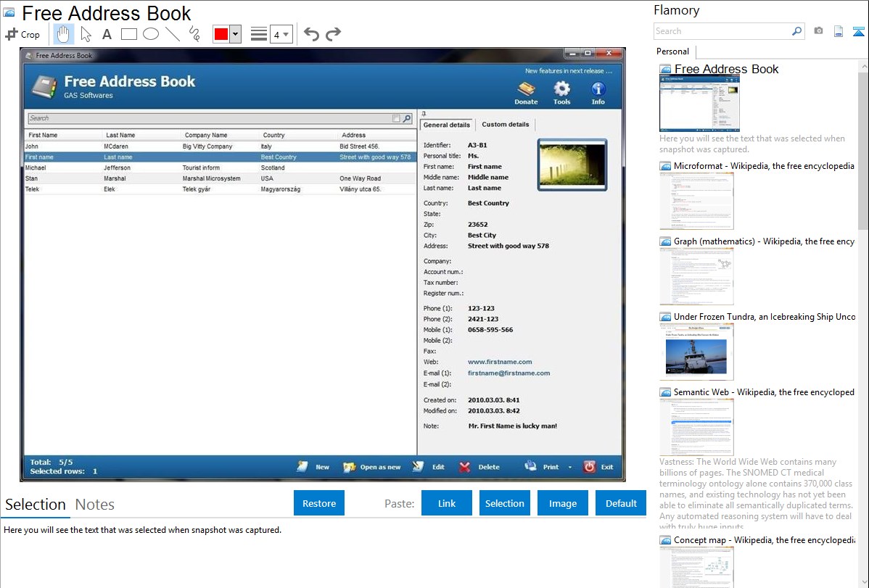Open the Personal tab

[673, 51]
